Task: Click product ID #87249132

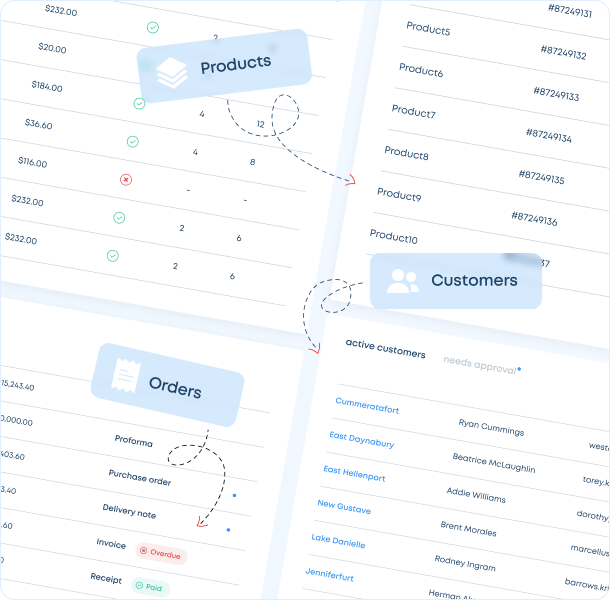Action: point(563,52)
